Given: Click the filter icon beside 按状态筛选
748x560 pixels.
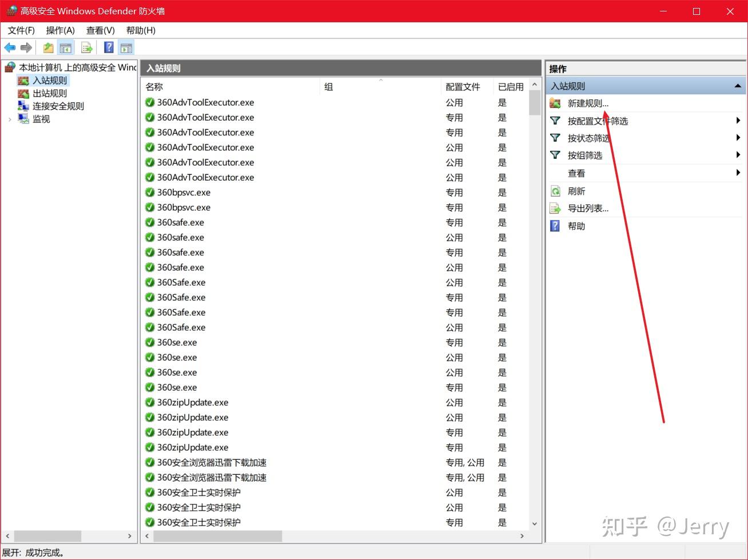Looking at the screenshot, I should pyautogui.click(x=555, y=138).
